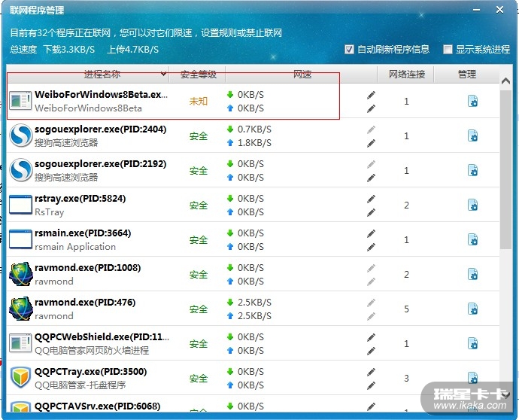The image size is (519, 420).
Task: Open management settings for sogouexplorer PID:2404
Action: (x=472, y=136)
